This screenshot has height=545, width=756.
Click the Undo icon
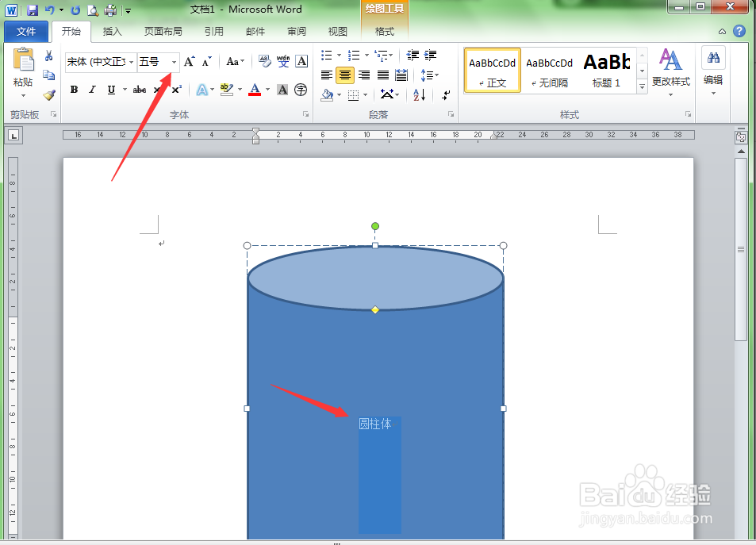(x=50, y=10)
